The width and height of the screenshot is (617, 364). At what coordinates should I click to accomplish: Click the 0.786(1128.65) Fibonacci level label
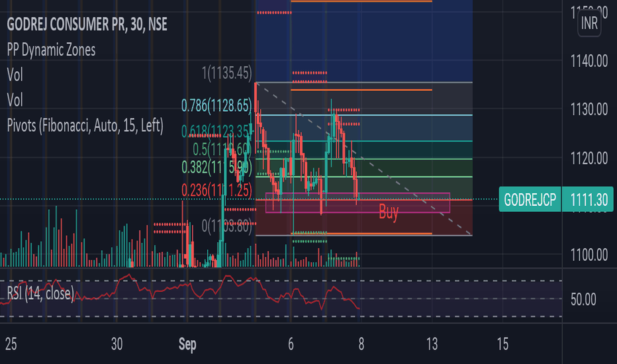coord(216,105)
